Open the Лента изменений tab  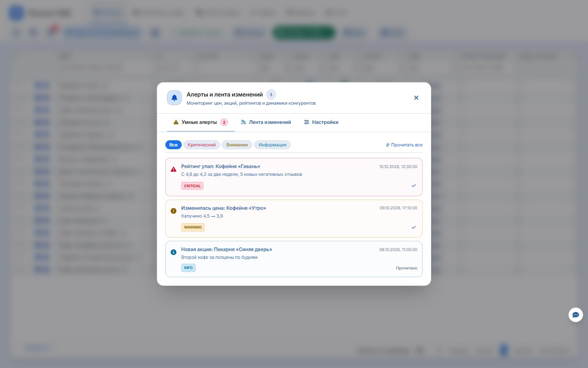click(266, 122)
